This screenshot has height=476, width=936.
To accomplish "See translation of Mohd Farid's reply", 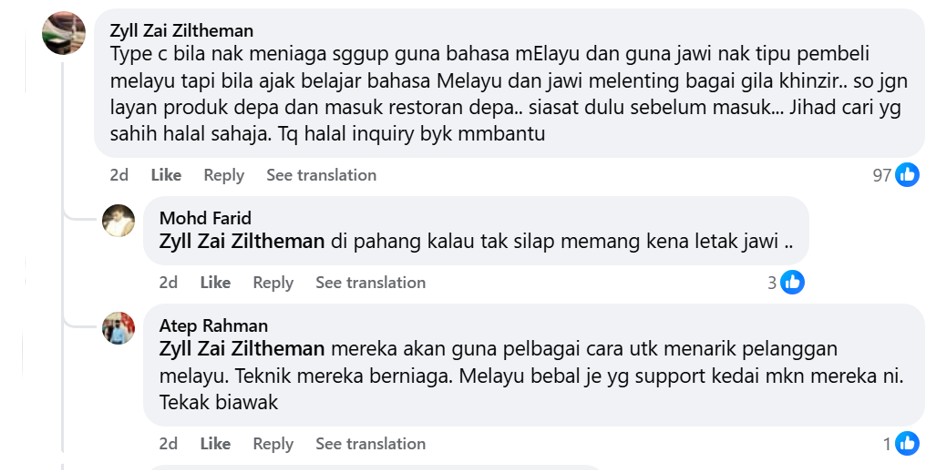I will click(370, 283).
